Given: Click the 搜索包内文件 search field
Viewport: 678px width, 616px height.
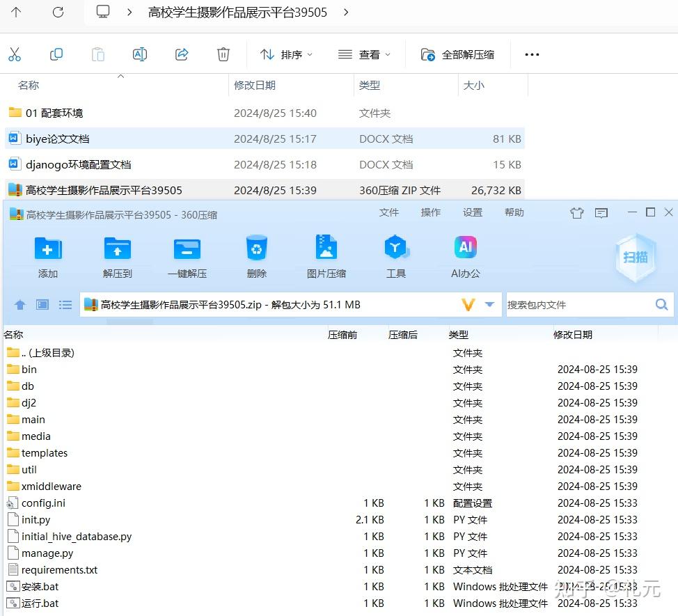Looking at the screenshot, I should tap(585, 304).
